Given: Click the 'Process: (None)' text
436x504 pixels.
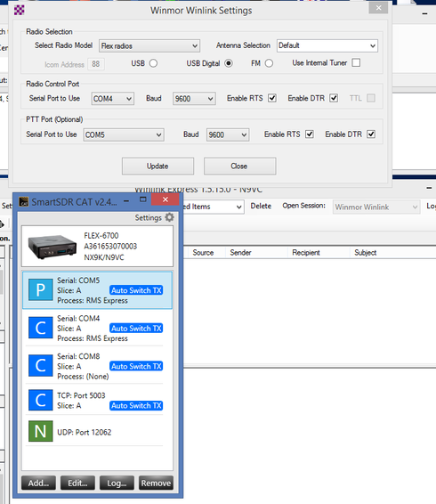Looking at the screenshot, I should click(83, 377).
